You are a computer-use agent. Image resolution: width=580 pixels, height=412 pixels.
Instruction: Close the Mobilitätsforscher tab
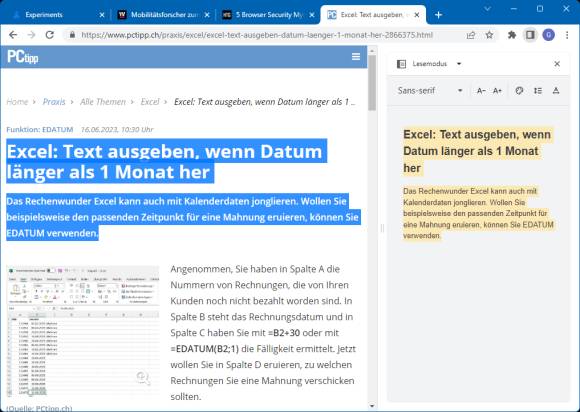click(207, 15)
